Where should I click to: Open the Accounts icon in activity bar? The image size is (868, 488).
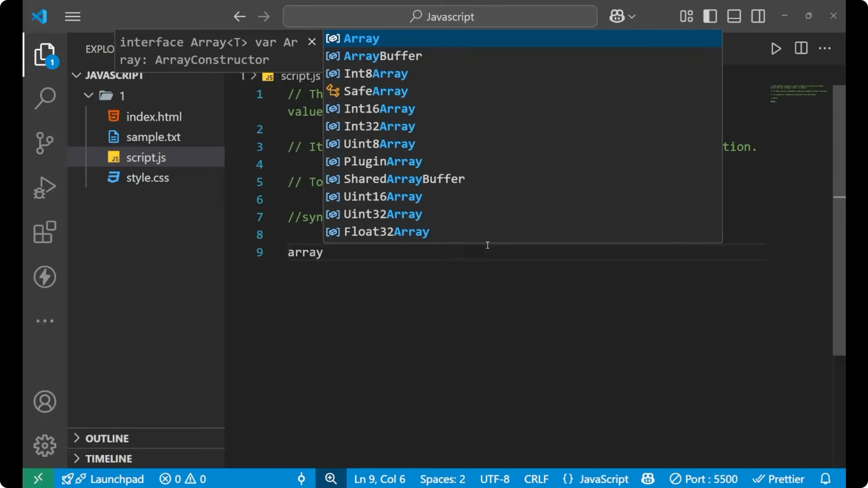point(44,402)
